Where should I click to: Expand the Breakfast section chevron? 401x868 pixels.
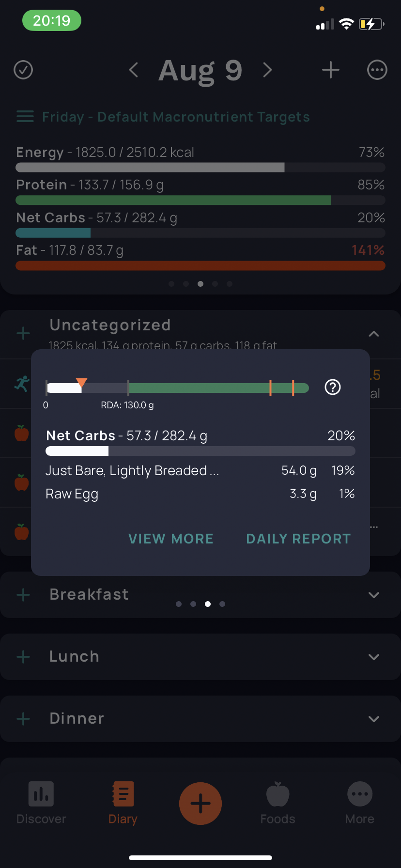[x=374, y=595]
